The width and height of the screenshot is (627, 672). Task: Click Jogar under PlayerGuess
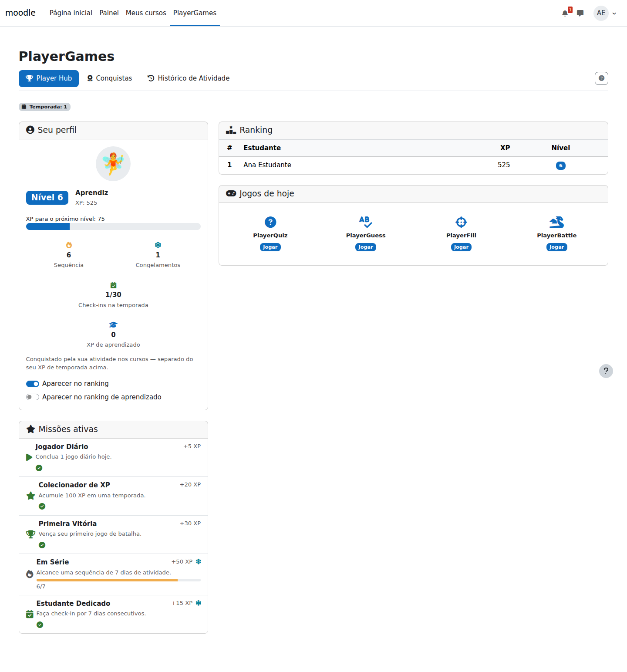366,247
